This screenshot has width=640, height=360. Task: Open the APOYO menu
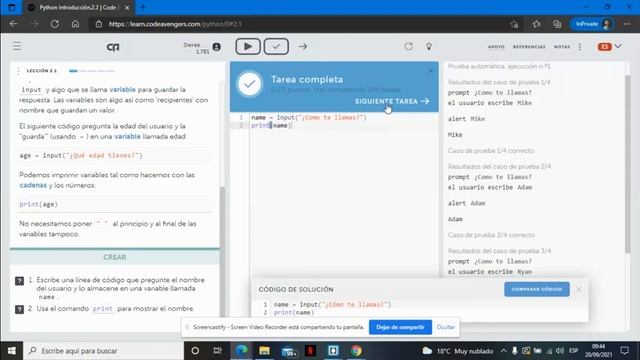click(x=496, y=47)
